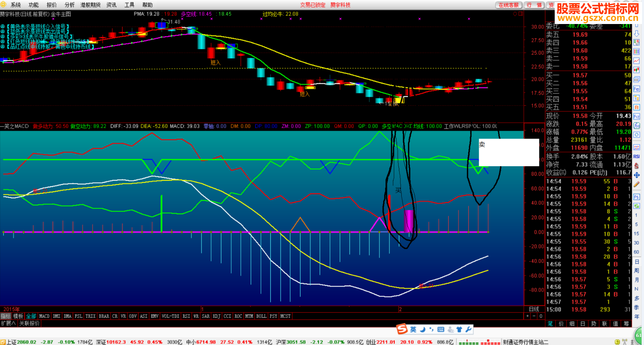Image resolution: width=644 pixels, height=345 pixels.
Task: Click the 日线 period label
Action: (x=534, y=309)
